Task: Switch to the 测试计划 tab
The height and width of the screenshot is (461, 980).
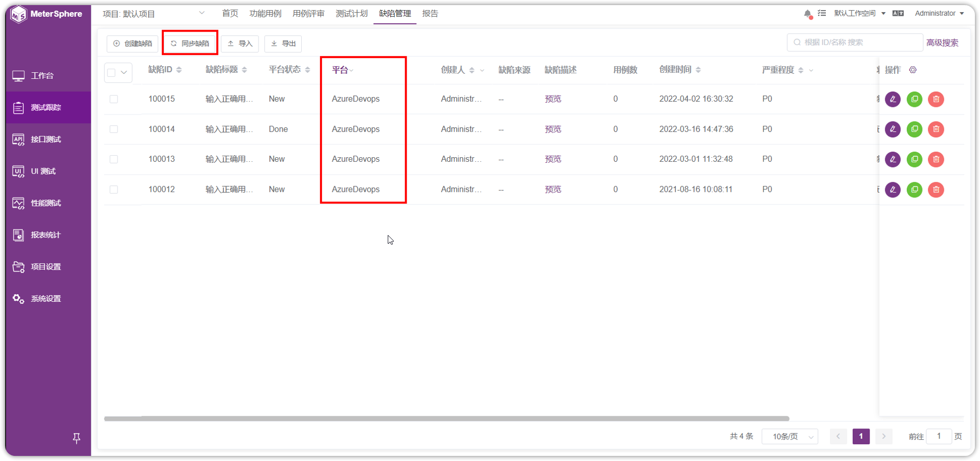Action: pyautogui.click(x=352, y=14)
